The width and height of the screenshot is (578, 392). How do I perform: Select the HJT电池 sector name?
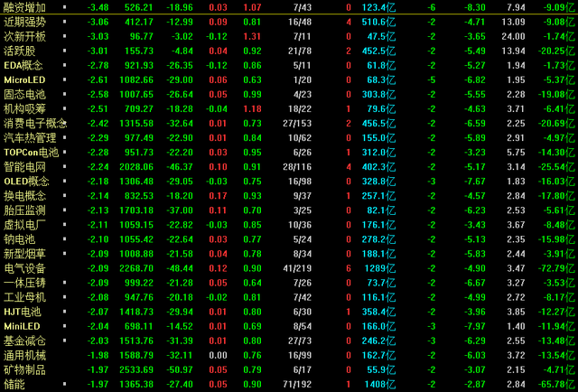click(x=23, y=312)
